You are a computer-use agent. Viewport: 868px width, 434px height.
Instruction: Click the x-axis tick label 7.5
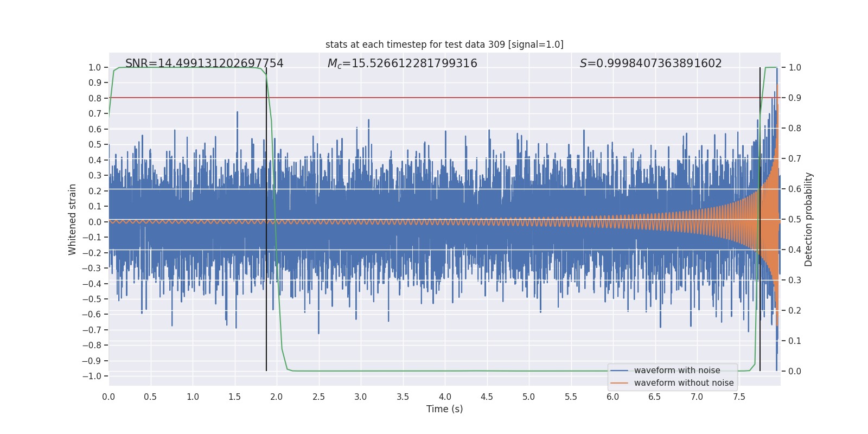click(x=739, y=397)
